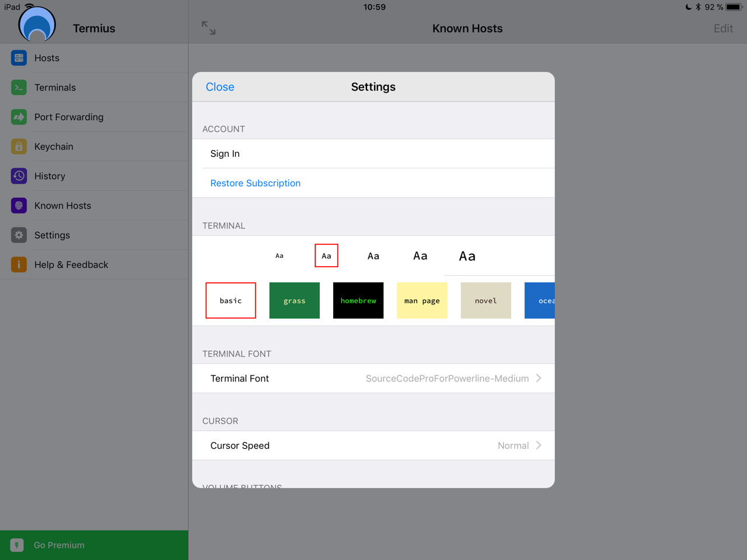The image size is (747, 560).
Task: Choose the novel terminal theme
Action: pos(486,300)
